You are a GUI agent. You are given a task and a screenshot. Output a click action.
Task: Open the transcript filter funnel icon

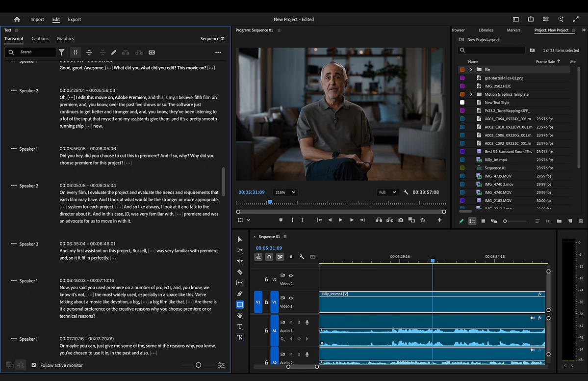tap(62, 52)
